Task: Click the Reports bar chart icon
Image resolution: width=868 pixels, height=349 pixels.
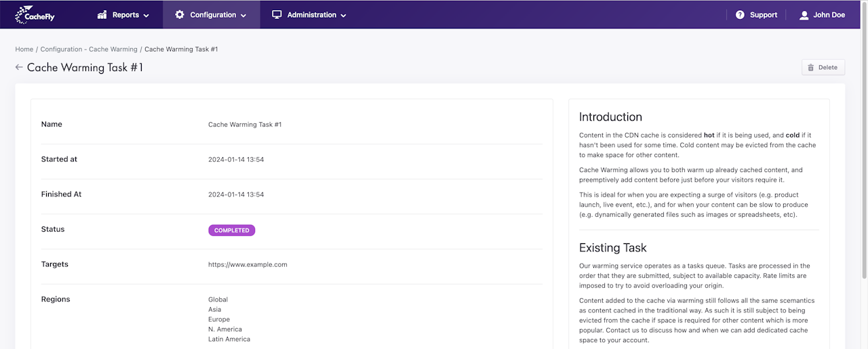Action: point(102,14)
